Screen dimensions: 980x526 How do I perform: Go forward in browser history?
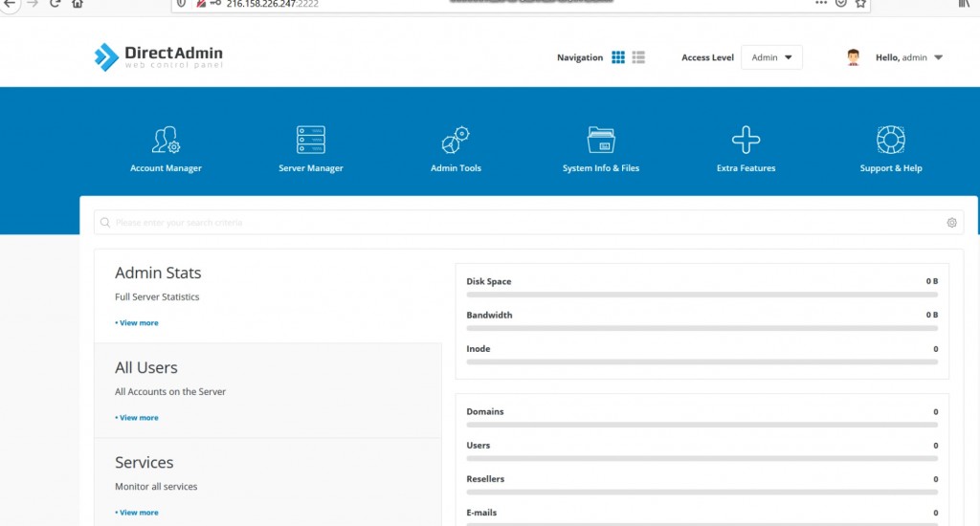(x=33, y=4)
